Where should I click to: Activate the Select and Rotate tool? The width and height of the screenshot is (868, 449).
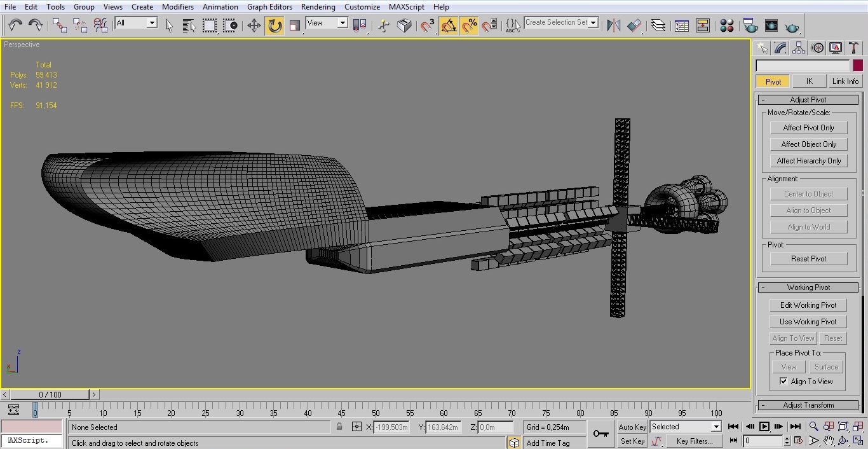pos(275,25)
